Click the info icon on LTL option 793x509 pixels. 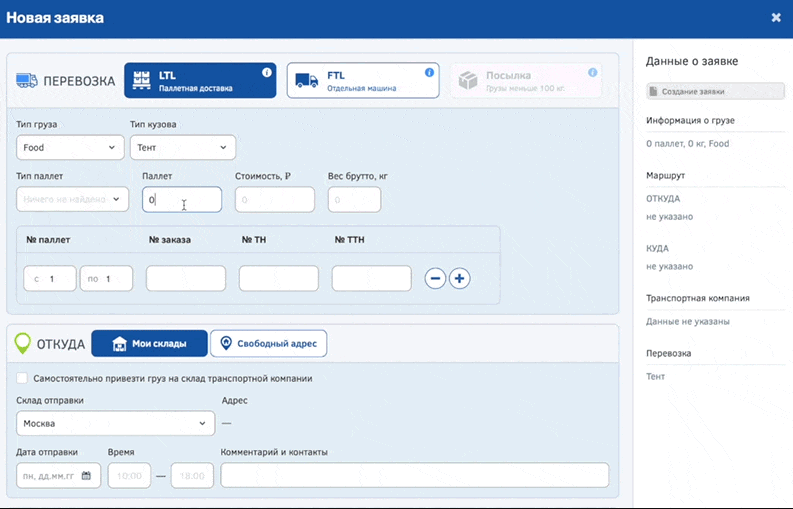(266, 73)
